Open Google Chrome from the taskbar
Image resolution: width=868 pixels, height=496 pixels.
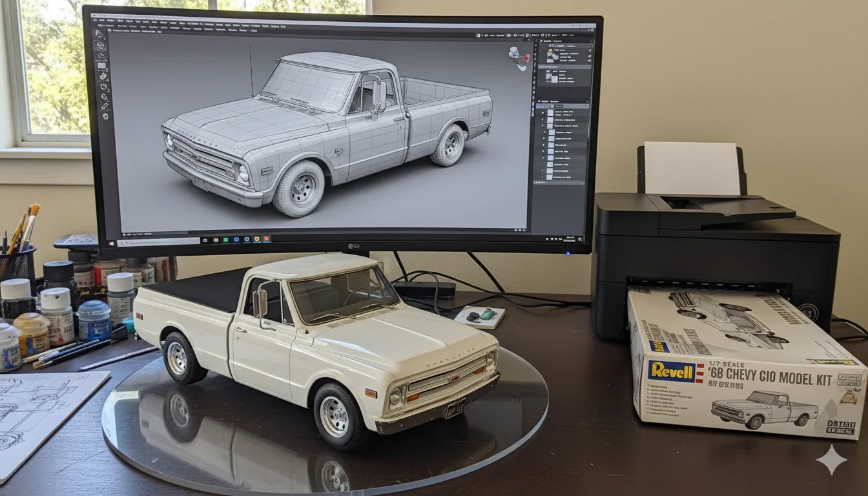(216, 240)
